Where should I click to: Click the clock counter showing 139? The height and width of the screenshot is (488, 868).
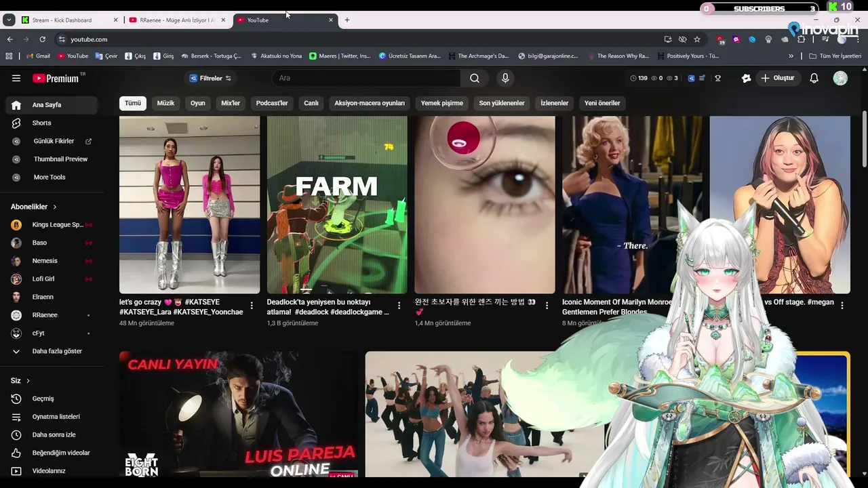[639, 78]
